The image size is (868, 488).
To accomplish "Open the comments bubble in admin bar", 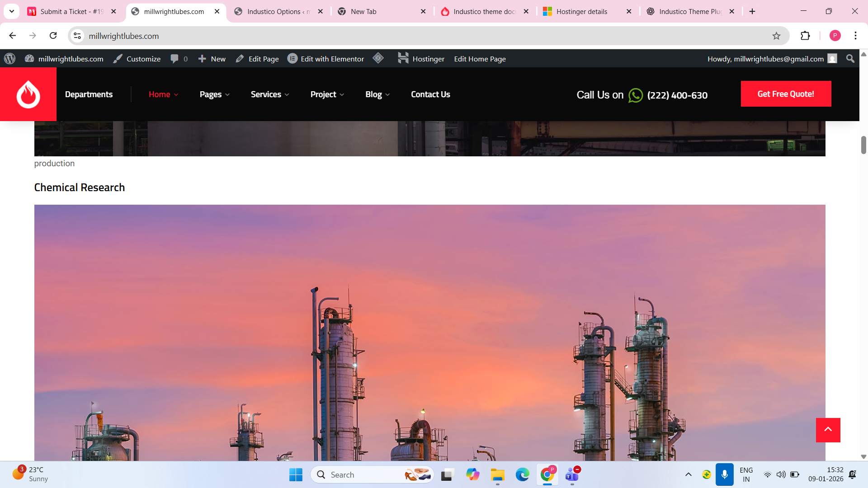I will coord(179,59).
